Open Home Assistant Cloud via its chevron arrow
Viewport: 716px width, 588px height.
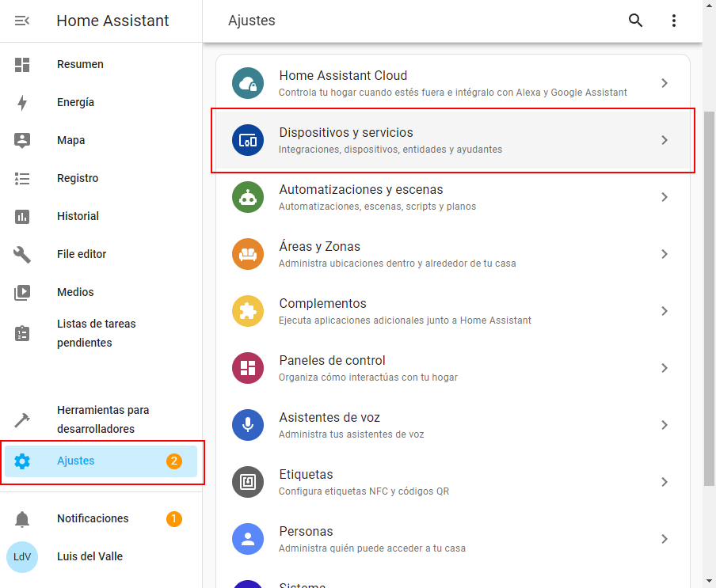665,83
